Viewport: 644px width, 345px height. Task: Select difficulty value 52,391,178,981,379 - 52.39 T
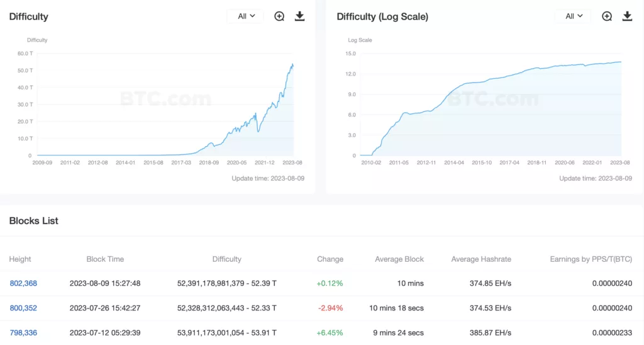pyautogui.click(x=226, y=283)
